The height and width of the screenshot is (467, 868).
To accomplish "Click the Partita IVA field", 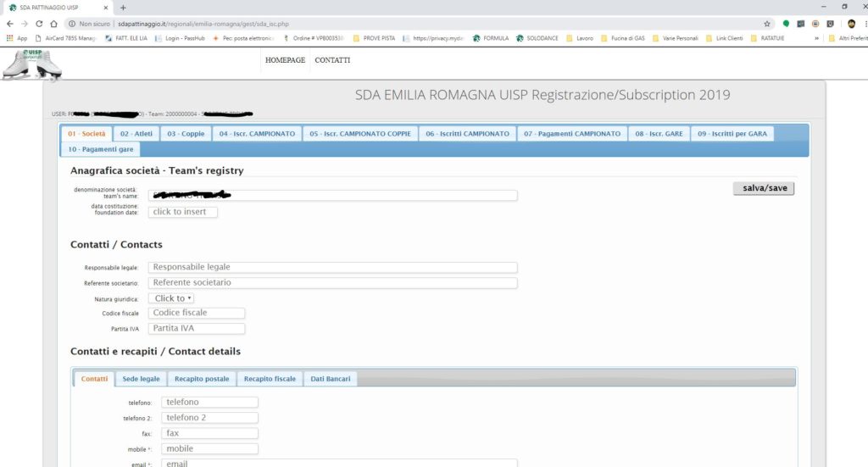I will pyautogui.click(x=197, y=328).
